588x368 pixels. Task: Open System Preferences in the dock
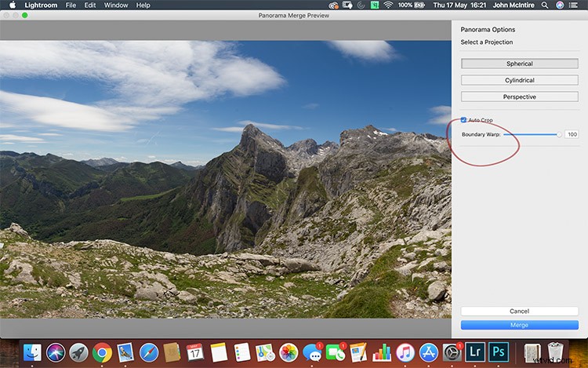pos(452,352)
